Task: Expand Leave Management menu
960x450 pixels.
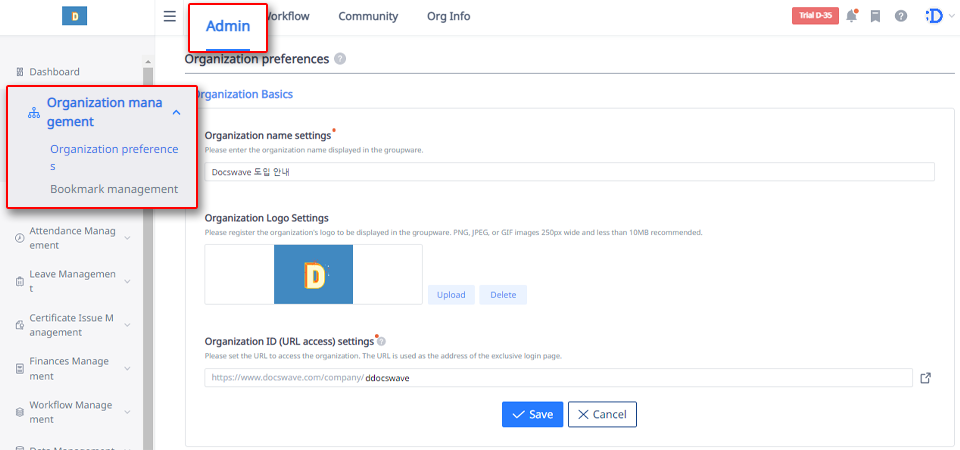Action: coord(127,282)
